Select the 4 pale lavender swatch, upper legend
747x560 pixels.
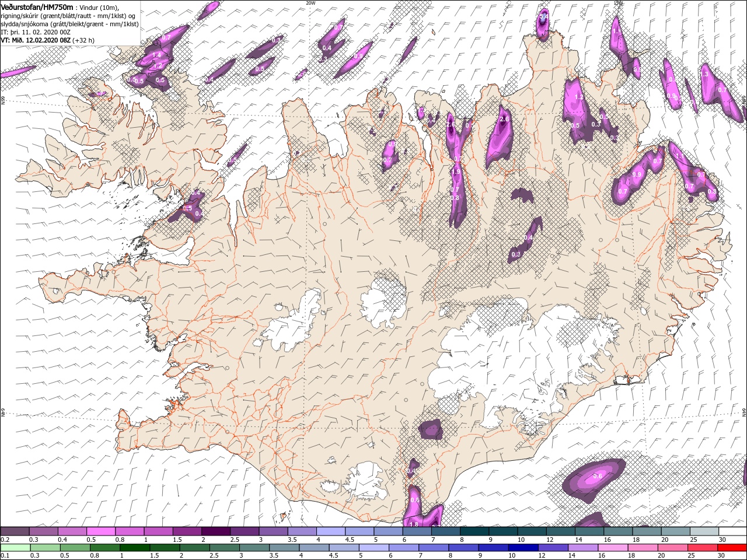coord(330,531)
